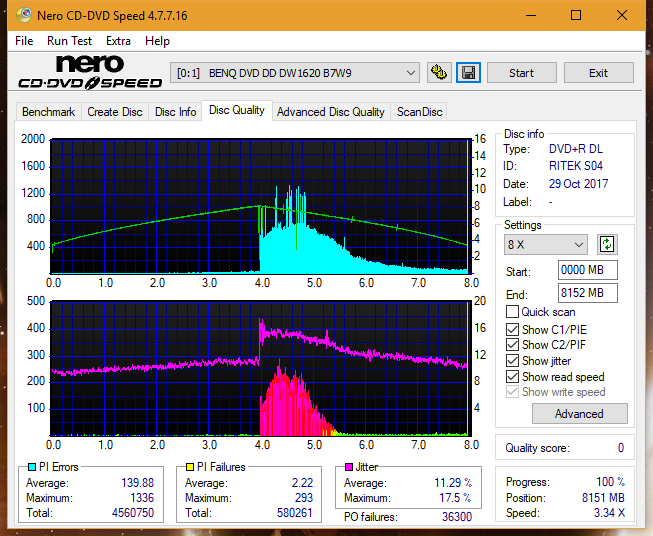Toggle Show jitter checkbox
653x536 pixels.
[512, 361]
